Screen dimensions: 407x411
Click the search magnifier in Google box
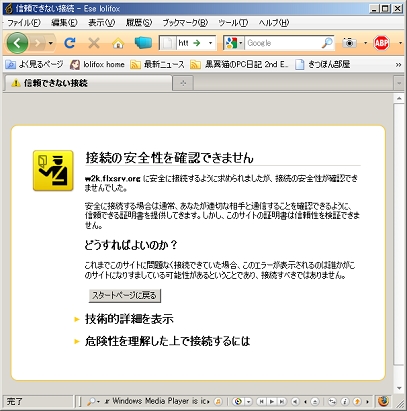pyautogui.click(x=327, y=43)
